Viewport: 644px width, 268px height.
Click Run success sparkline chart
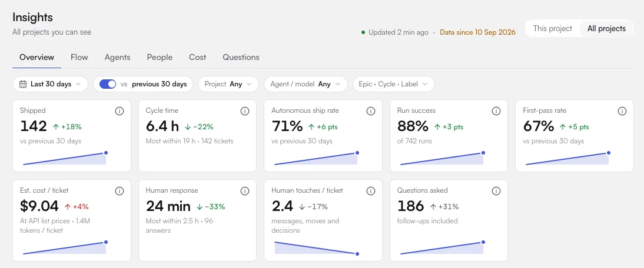click(x=442, y=159)
